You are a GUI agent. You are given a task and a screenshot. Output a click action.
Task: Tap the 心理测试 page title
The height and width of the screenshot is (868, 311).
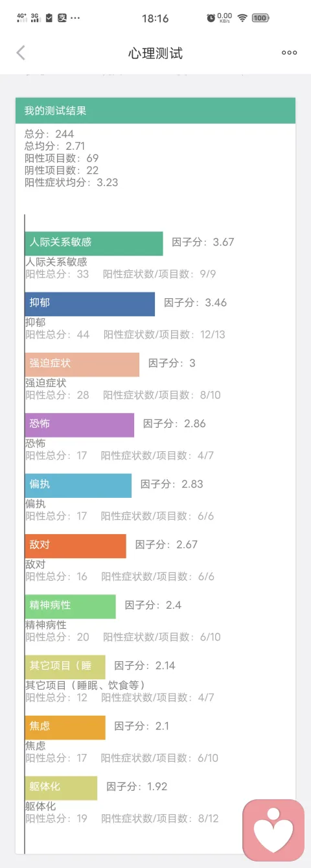(155, 53)
